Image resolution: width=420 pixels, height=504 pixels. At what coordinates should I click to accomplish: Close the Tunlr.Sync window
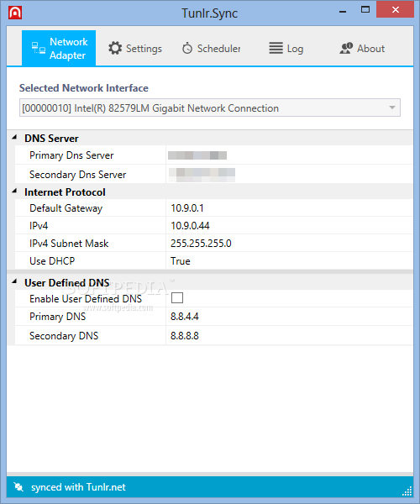pyautogui.click(x=396, y=9)
